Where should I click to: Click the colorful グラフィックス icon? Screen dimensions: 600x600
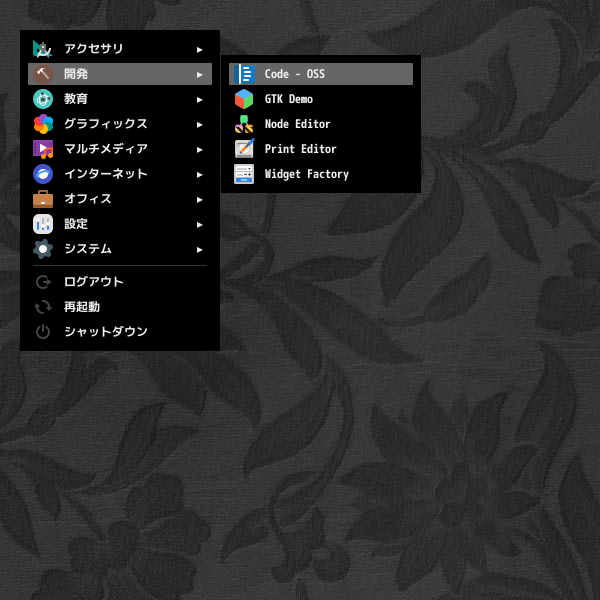coord(43,124)
